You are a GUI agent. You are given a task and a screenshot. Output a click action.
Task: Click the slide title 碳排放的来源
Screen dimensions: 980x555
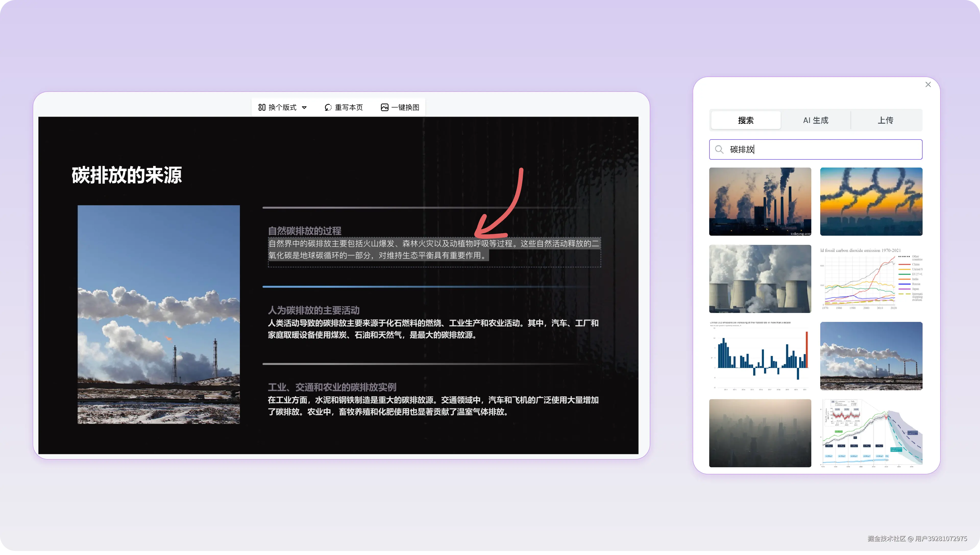point(127,175)
